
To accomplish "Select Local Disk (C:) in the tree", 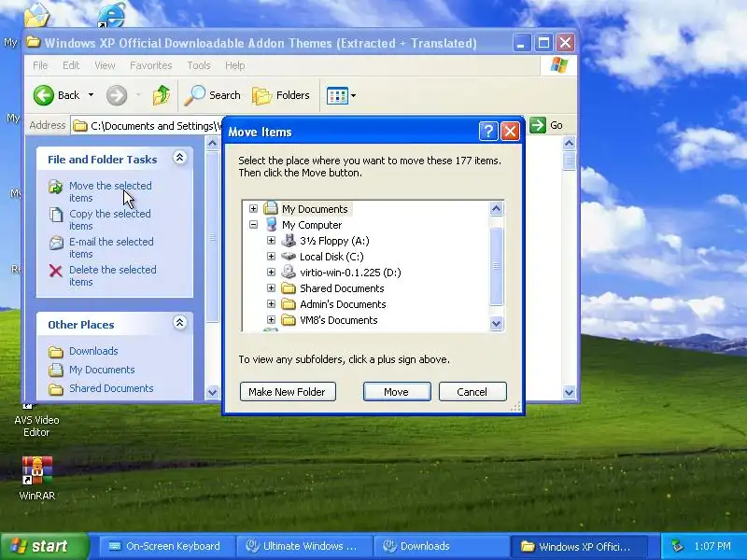I will [331, 257].
